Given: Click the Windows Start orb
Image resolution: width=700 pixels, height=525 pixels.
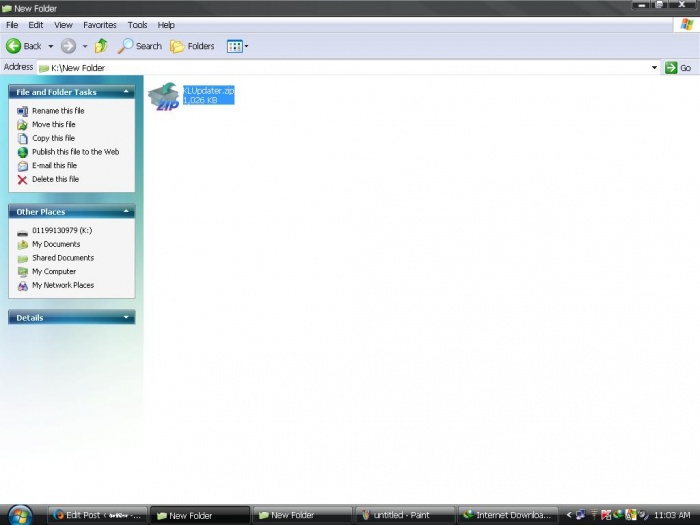Looking at the screenshot, I should tap(20, 515).
